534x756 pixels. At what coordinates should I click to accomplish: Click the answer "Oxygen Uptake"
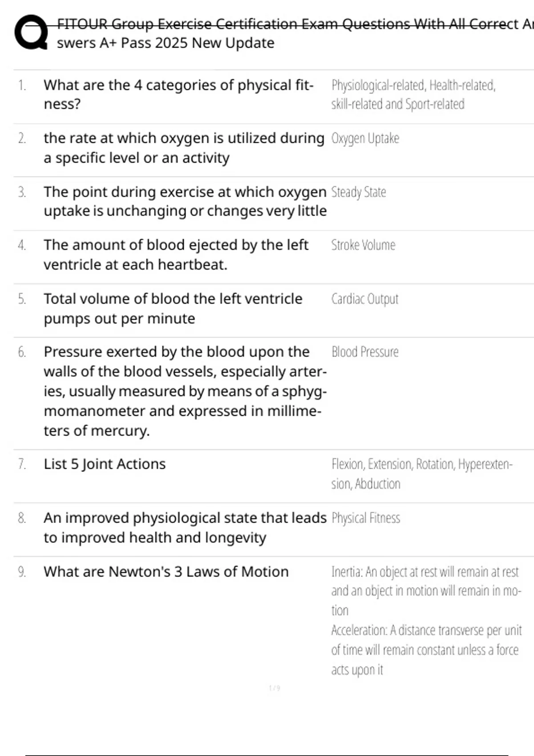[x=365, y=139]
